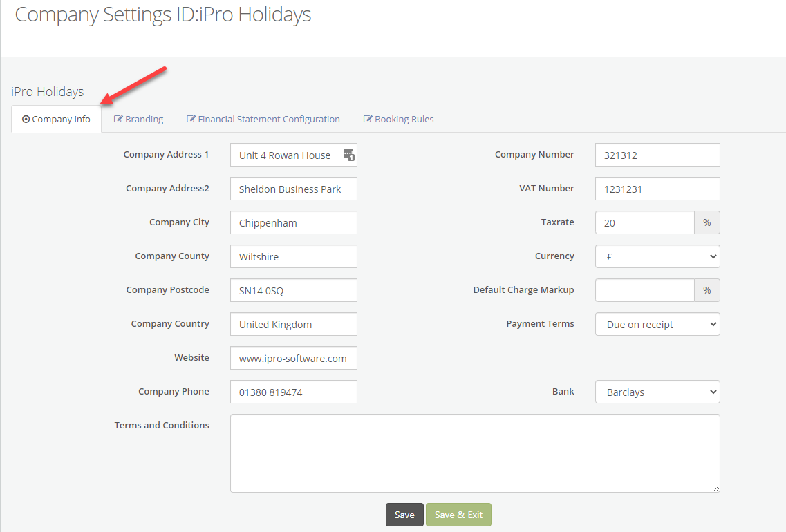Click into the Company Address 1 field
Viewport: 786px width, 532px height.
pyautogui.click(x=294, y=155)
